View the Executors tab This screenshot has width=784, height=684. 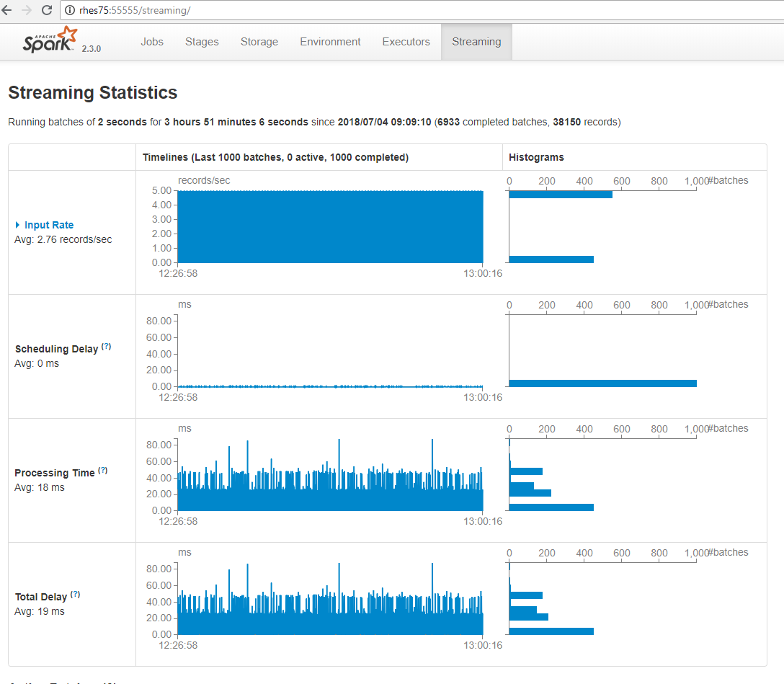tap(406, 42)
